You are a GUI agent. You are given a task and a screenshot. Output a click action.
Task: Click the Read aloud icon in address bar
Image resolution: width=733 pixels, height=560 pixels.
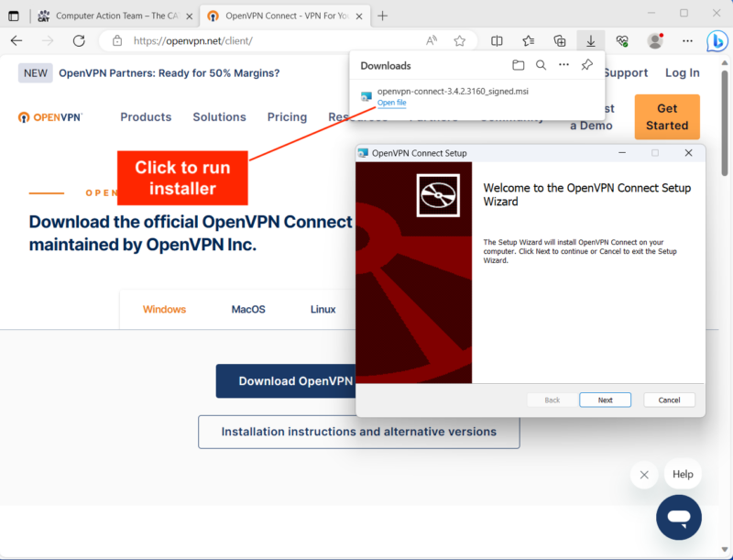[x=428, y=41]
